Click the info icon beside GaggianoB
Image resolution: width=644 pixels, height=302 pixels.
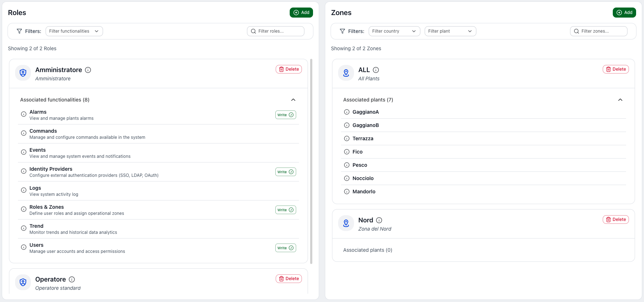(x=347, y=125)
